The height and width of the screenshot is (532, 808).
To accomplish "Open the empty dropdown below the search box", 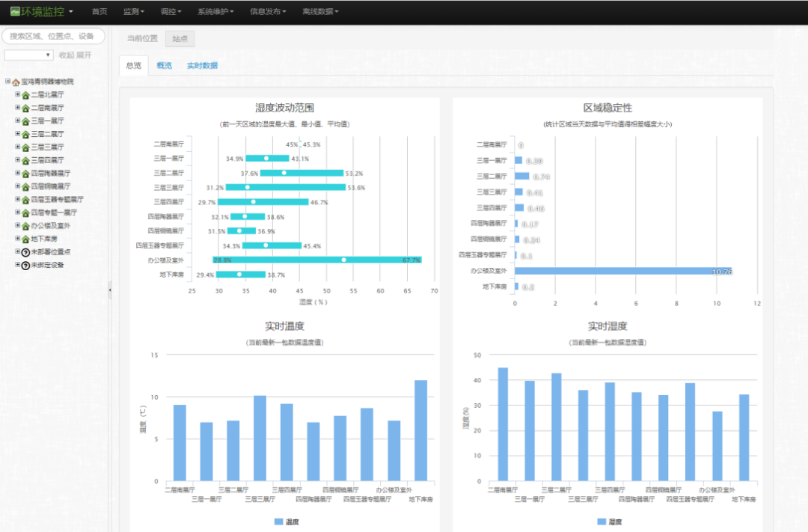I will [x=29, y=55].
